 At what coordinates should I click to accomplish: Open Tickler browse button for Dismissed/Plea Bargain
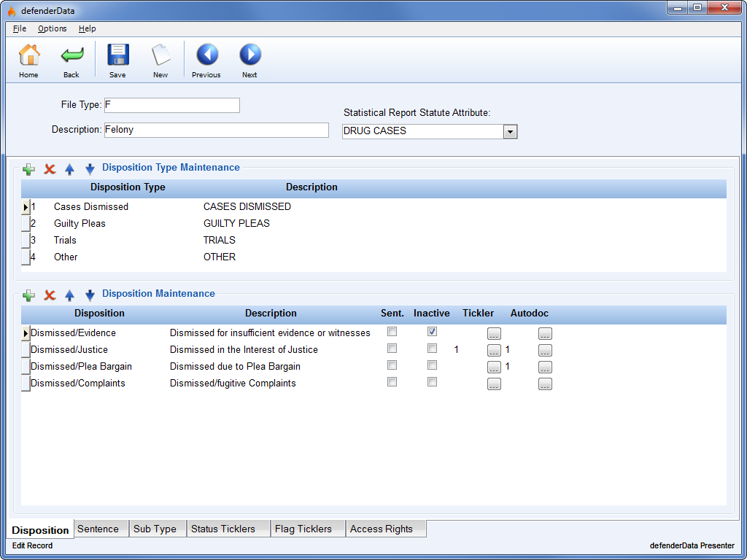[494, 367]
